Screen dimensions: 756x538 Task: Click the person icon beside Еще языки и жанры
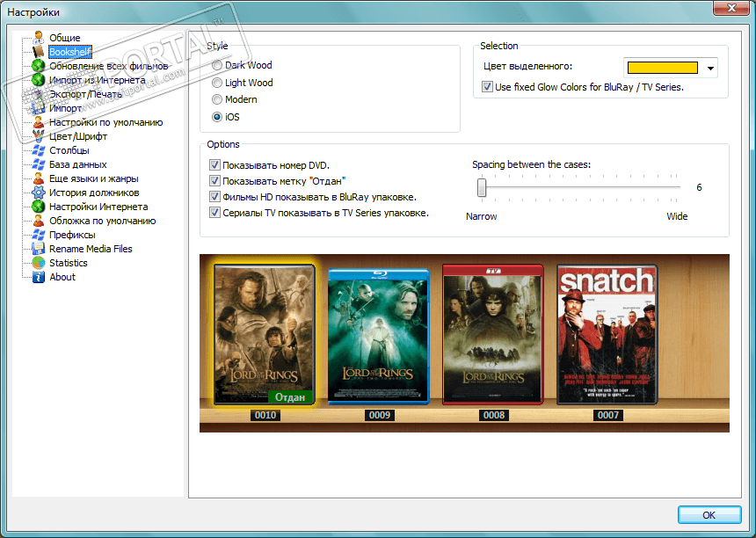tap(39, 178)
